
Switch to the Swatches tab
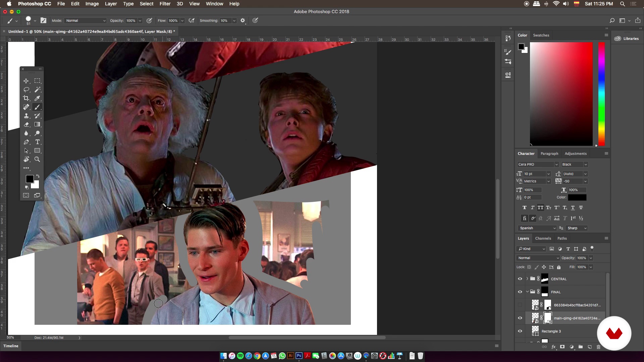[541, 35]
